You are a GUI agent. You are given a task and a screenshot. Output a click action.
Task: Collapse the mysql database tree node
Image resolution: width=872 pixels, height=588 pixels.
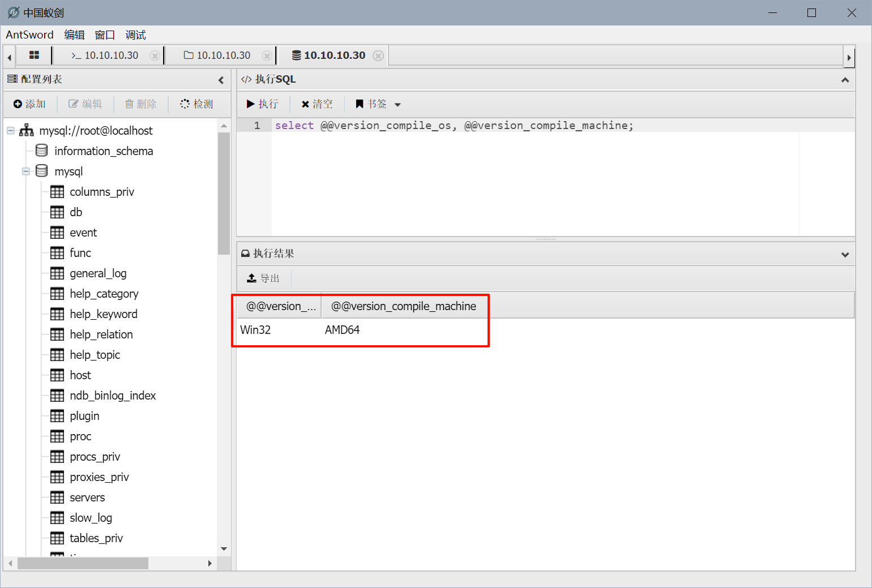pos(26,171)
